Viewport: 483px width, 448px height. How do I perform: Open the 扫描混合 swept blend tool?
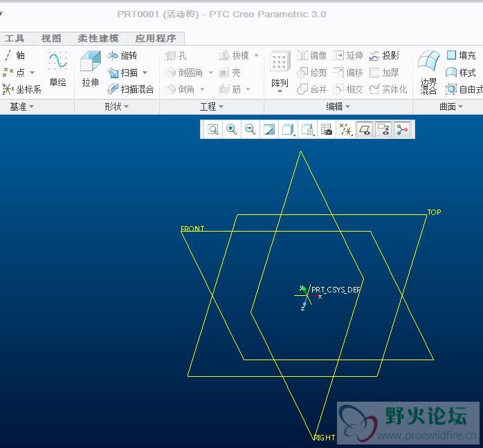131,89
